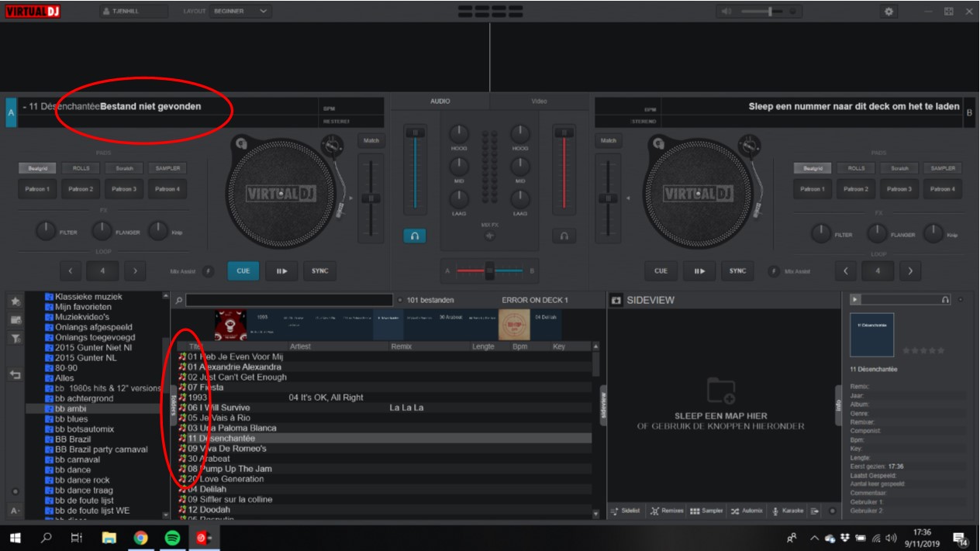Viewport: 980px width, 551px height.
Task: Click deck A Mix Assist icon
Action: [x=207, y=271]
